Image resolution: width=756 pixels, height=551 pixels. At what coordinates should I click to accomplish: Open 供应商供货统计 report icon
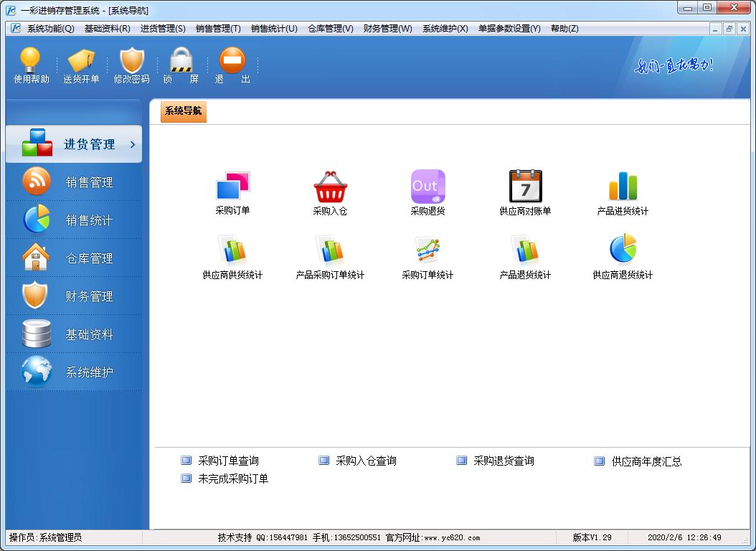click(x=232, y=257)
